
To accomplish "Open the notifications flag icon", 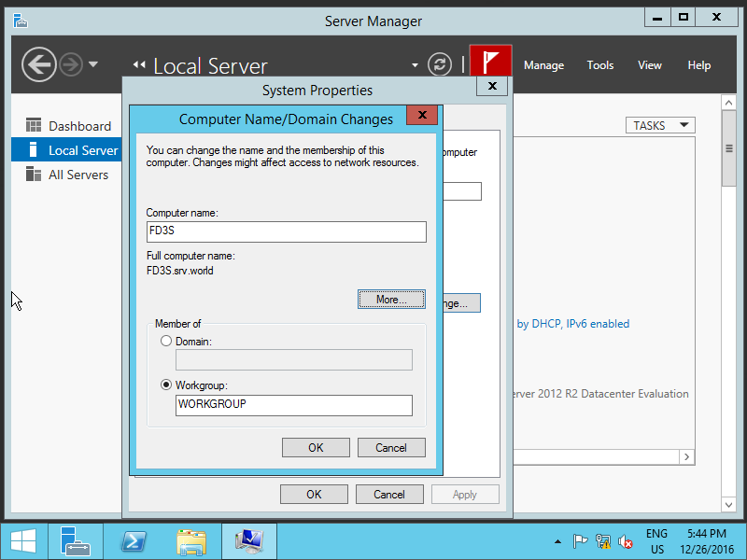I will (x=490, y=63).
